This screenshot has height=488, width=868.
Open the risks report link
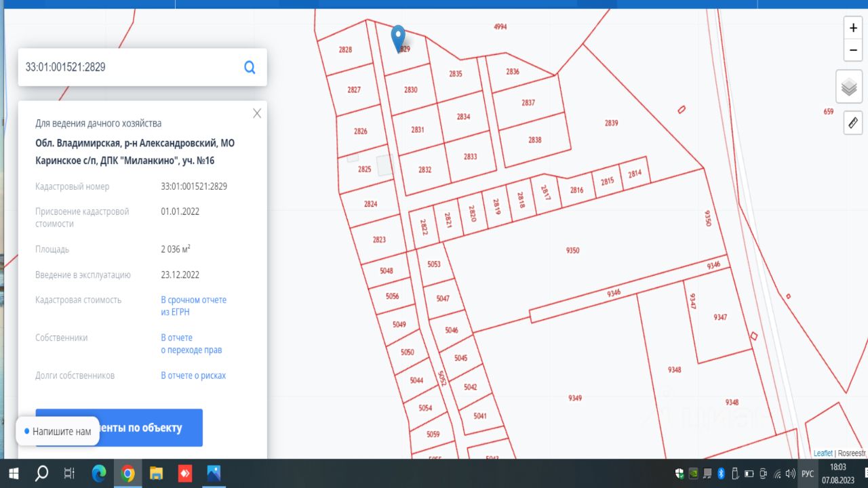[x=193, y=375]
